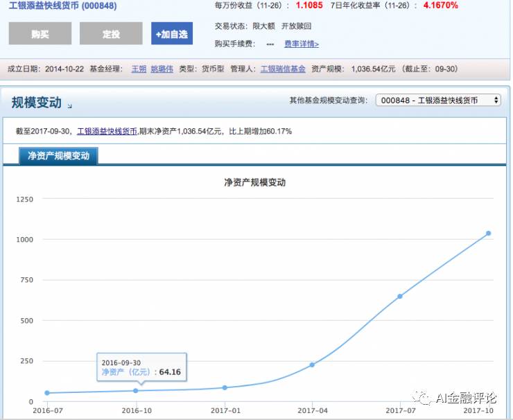Click y-axis label 1000
513x420 pixels.
point(25,239)
